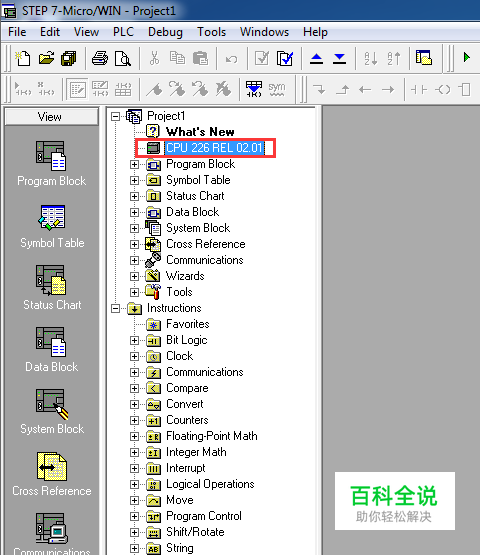Select Interrupt instruction folder
480x555 pixels.
(186, 468)
